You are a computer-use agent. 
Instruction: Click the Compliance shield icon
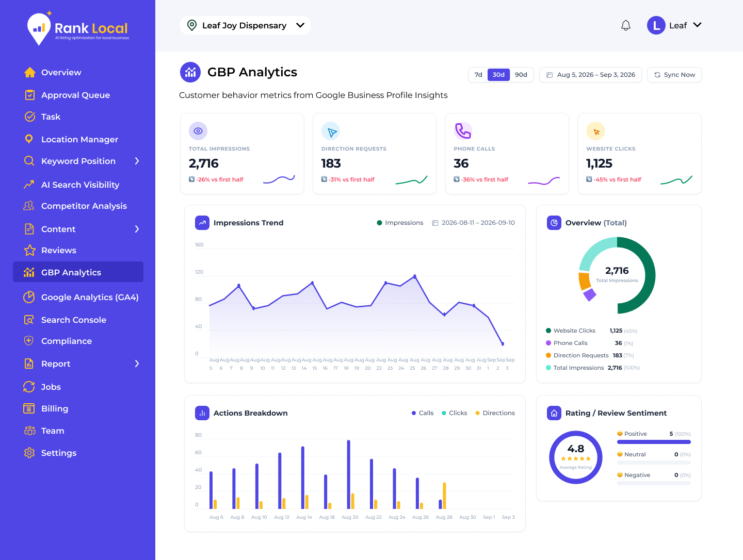pyautogui.click(x=29, y=341)
